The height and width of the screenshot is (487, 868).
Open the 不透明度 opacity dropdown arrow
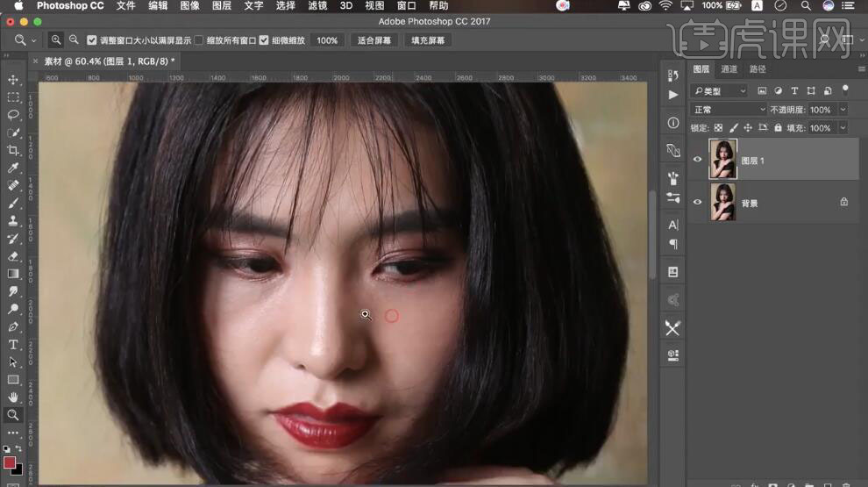pos(843,110)
